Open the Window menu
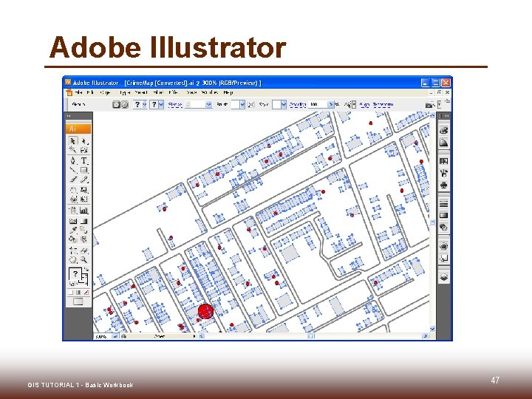 coord(210,92)
